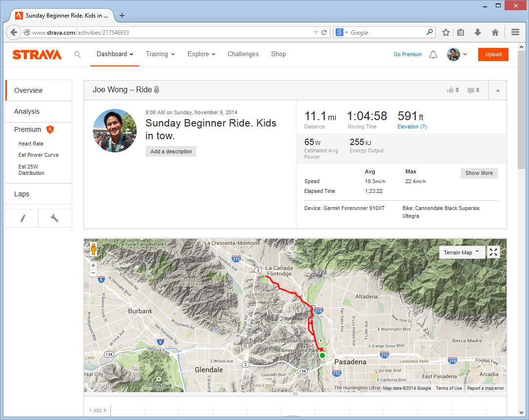Click the Go Premium link
Viewport: 529px width, 420px height.
[x=407, y=55]
